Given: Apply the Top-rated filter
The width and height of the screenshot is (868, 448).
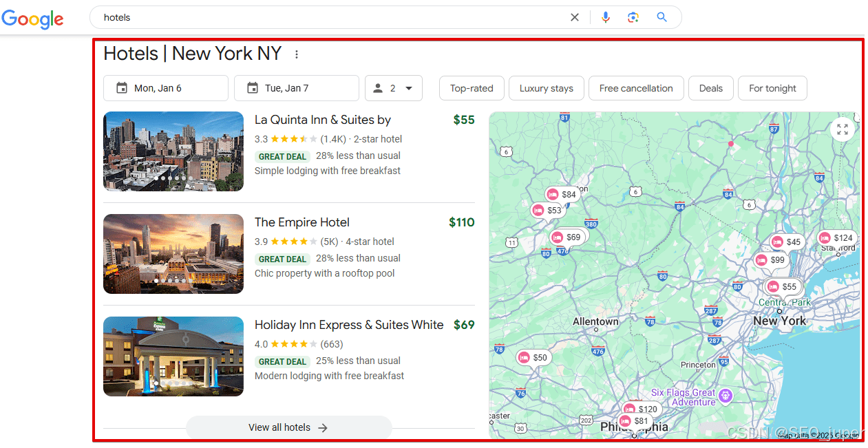Looking at the screenshot, I should point(472,88).
